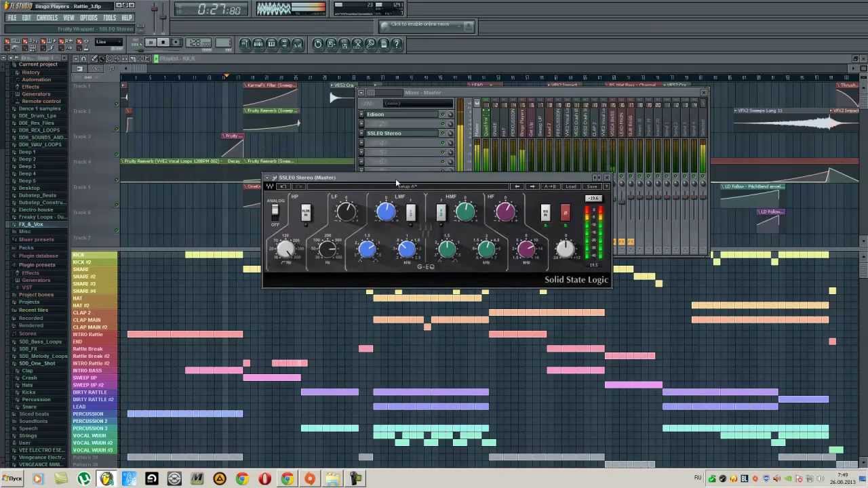Toggle the LMF band switch button
This screenshot has width=868, height=488.
point(410,212)
